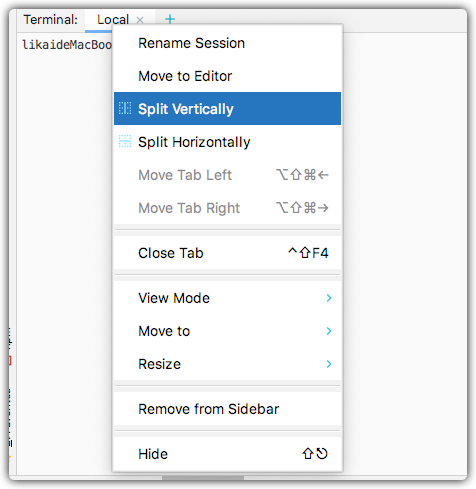
Task: Expand the Resize submenu chevron
Action: click(329, 364)
